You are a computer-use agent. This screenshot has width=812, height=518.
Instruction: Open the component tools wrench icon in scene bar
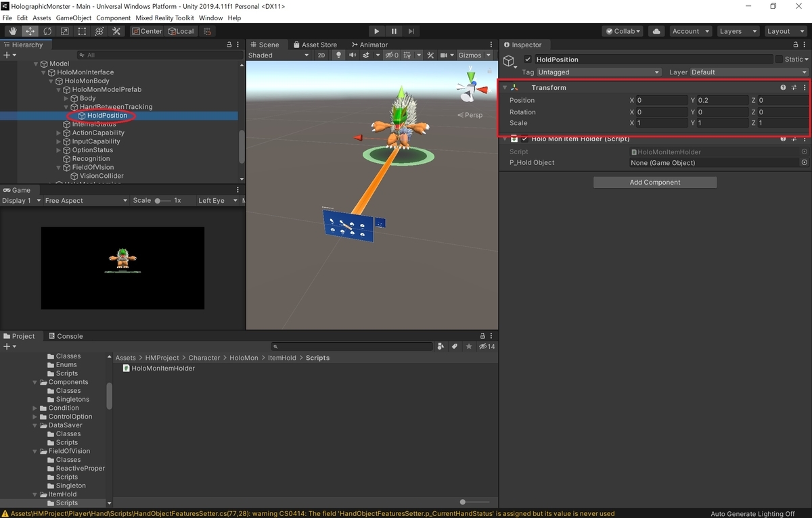430,55
